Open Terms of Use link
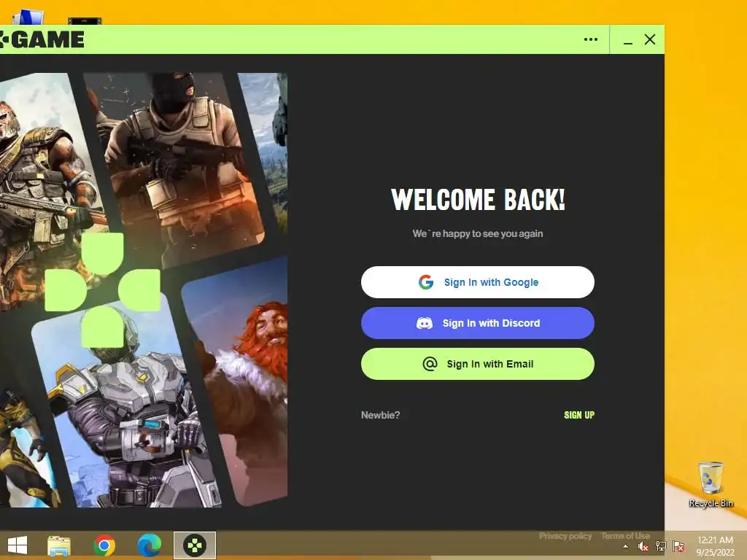Viewport: 747px width, 560px height. 625,536
